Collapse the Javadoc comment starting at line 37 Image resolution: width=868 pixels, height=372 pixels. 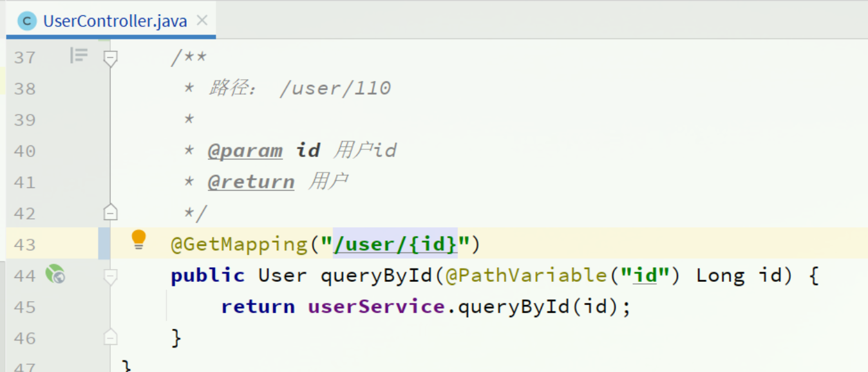click(x=111, y=58)
